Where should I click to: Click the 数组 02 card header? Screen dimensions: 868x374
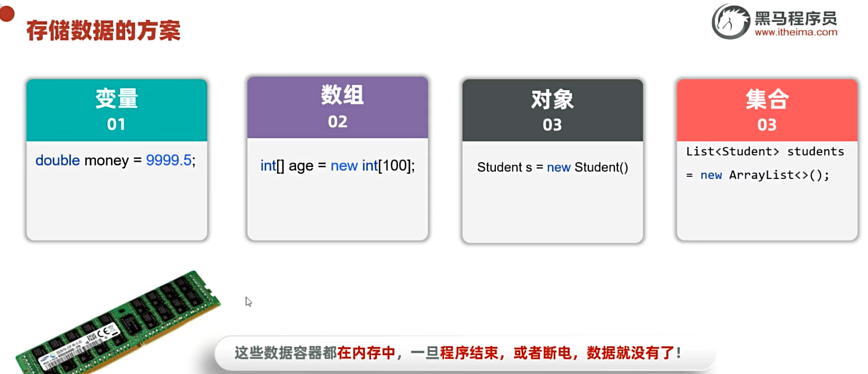point(338,107)
